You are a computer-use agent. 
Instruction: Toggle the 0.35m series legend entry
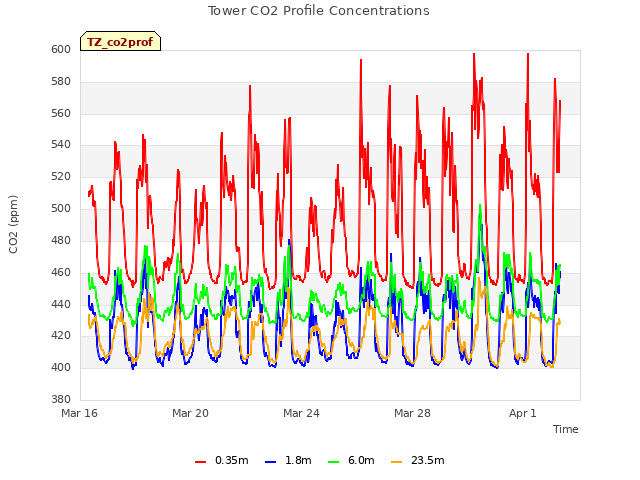pos(222,461)
